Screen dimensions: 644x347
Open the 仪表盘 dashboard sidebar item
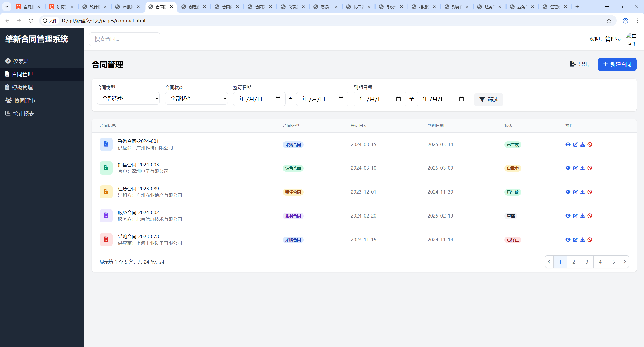[21, 61]
